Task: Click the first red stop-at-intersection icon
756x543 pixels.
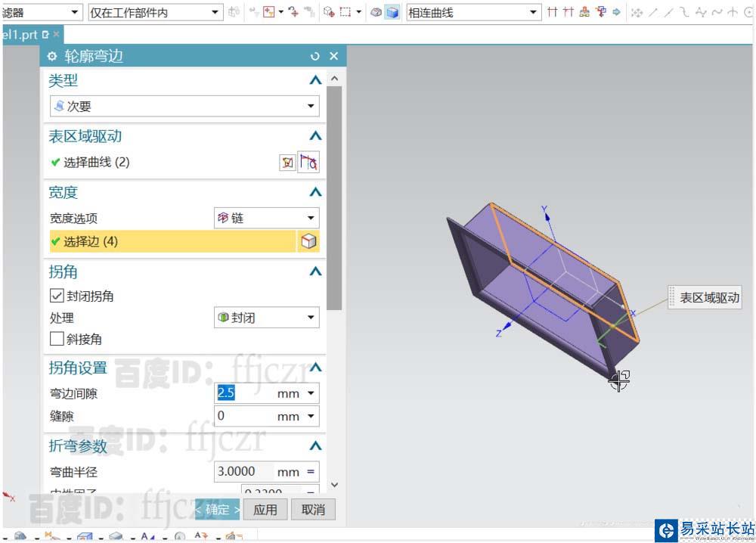Action: point(553,12)
